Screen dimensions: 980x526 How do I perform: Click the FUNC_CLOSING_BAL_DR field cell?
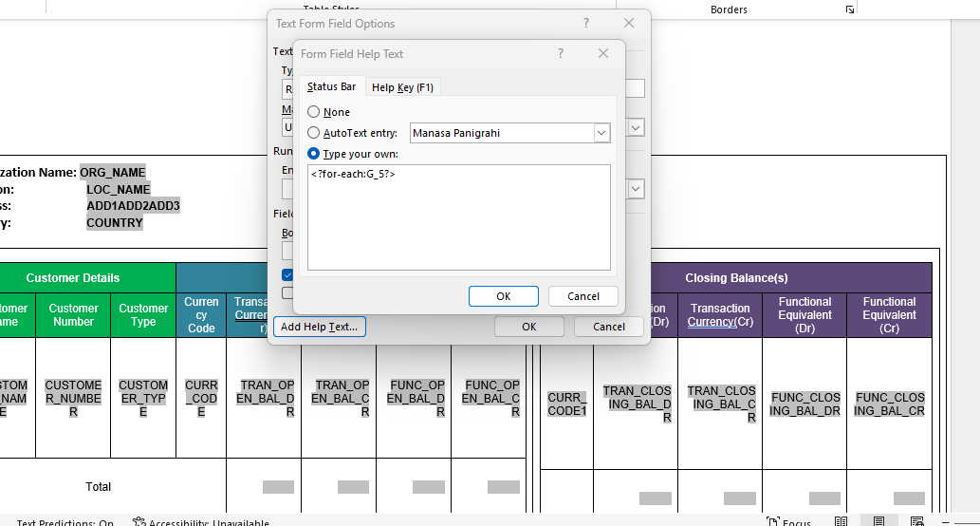[804, 404]
